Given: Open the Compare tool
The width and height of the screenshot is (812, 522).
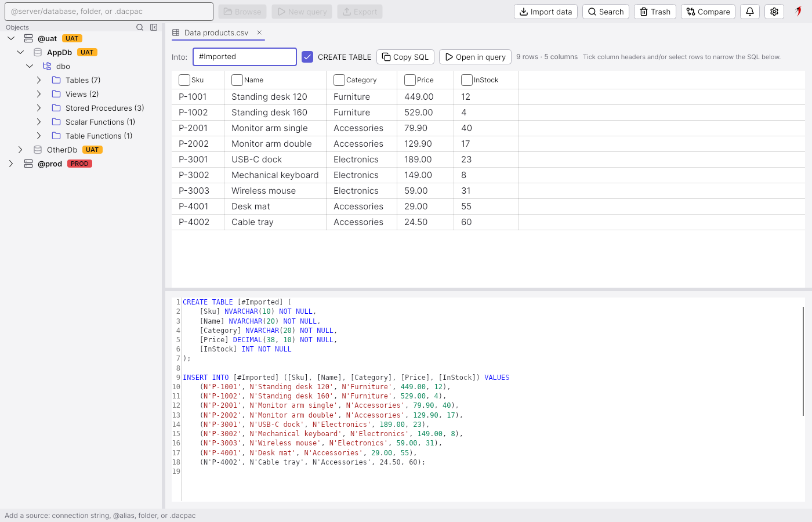Looking at the screenshot, I should (708, 12).
